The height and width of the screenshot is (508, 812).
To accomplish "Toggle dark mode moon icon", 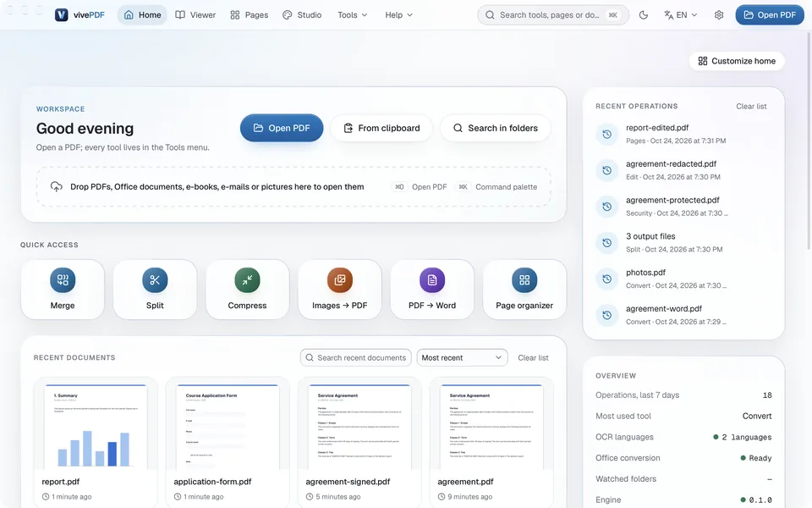I will (x=643, y=15).
